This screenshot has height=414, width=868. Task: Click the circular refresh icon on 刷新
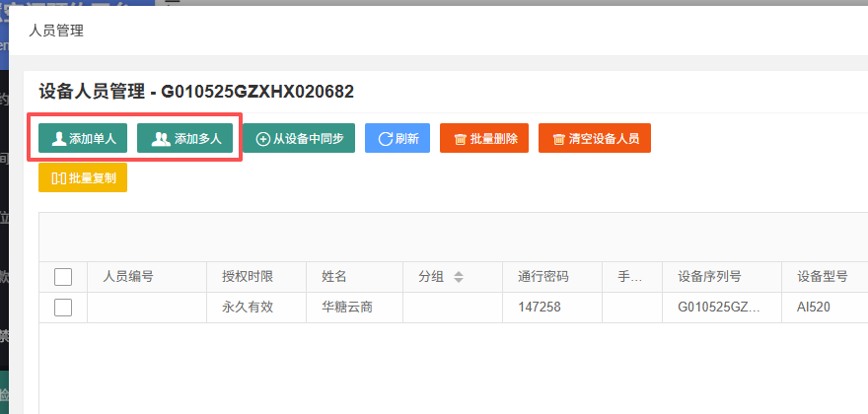coord(386,139)
